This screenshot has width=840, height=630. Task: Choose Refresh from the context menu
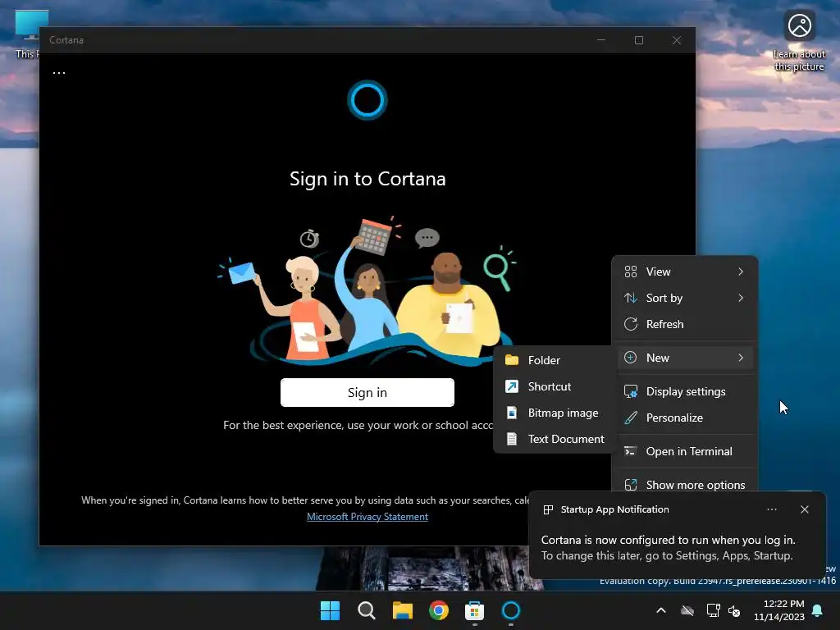(x=685, y=324)
